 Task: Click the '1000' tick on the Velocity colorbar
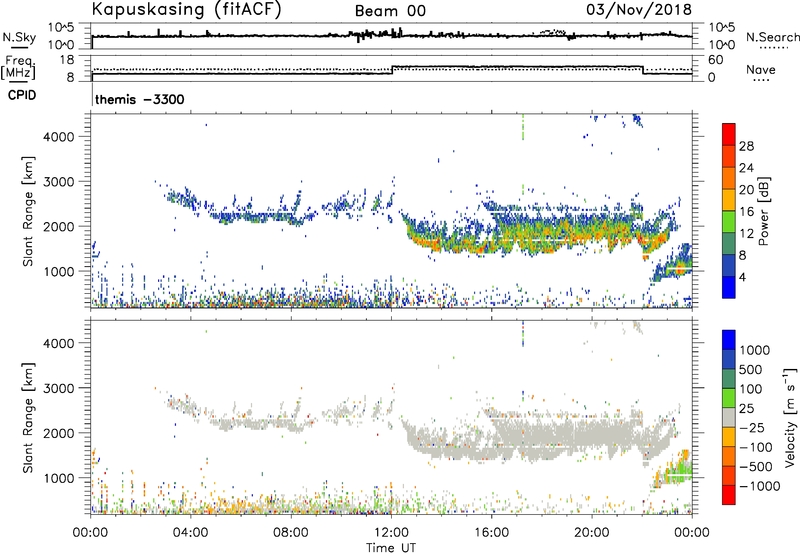coord(755,350)
